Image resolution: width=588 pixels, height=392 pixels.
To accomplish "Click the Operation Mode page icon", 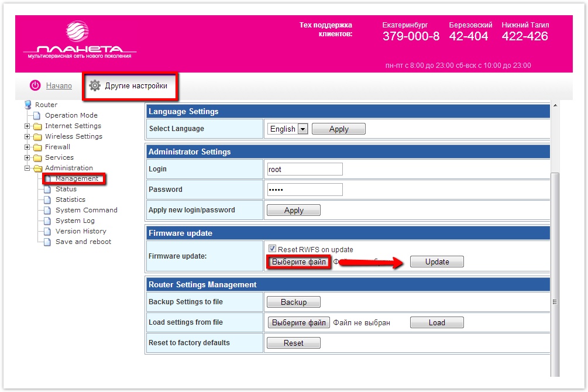I will (37, 115).
